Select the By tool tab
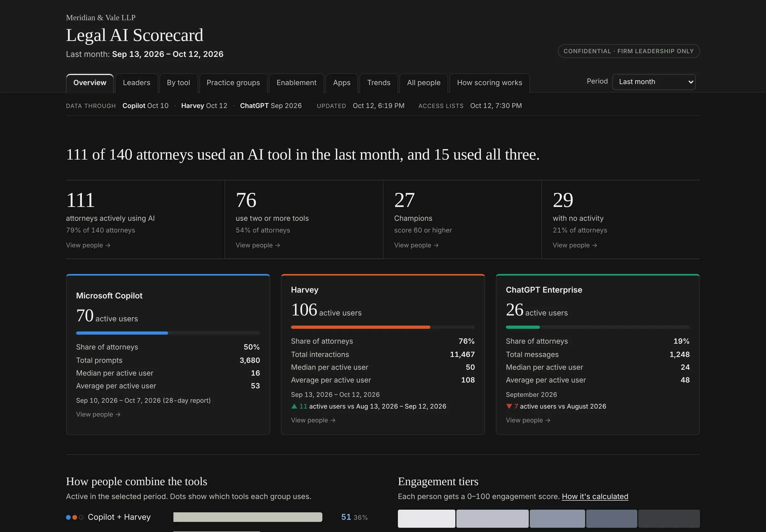The height and width of the screenshot is (532, 766). click(x=178, y=83)
